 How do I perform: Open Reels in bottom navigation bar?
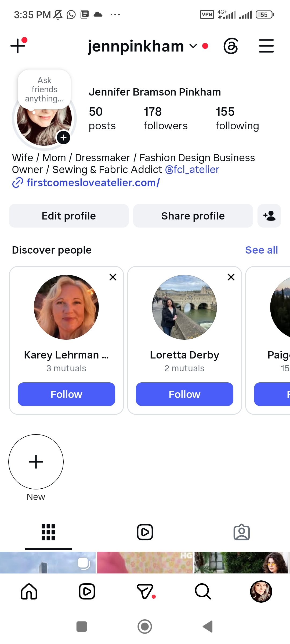pos(87,591)
